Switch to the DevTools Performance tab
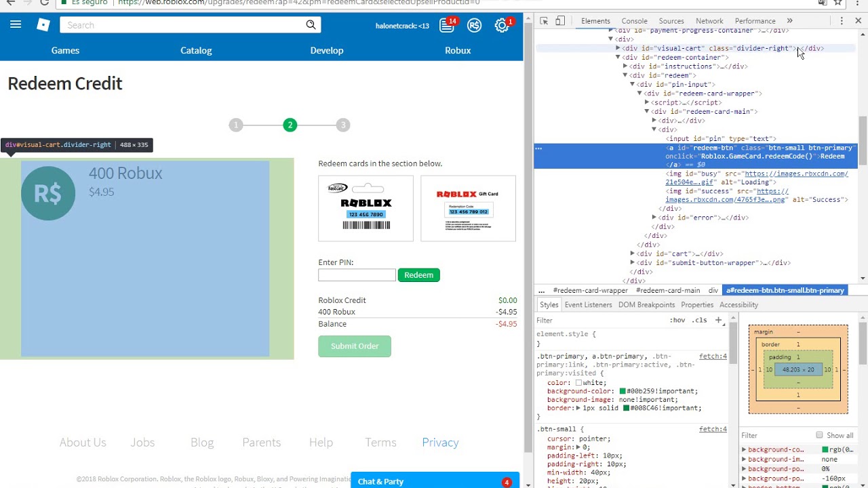 coord(755,21)
